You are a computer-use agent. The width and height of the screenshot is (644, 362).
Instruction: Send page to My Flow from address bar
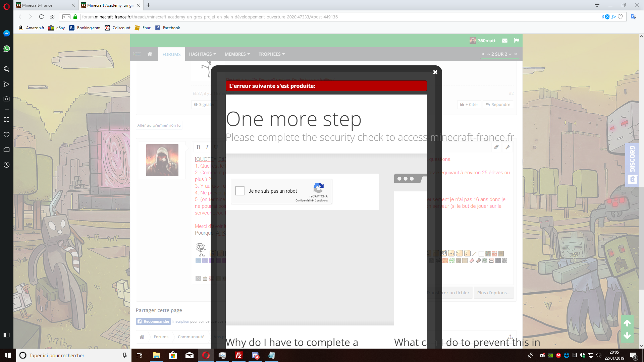coord(613,17)
